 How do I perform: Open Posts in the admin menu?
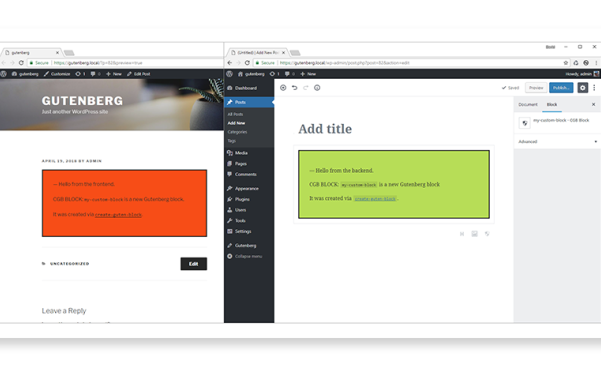[x=249, y=102]
